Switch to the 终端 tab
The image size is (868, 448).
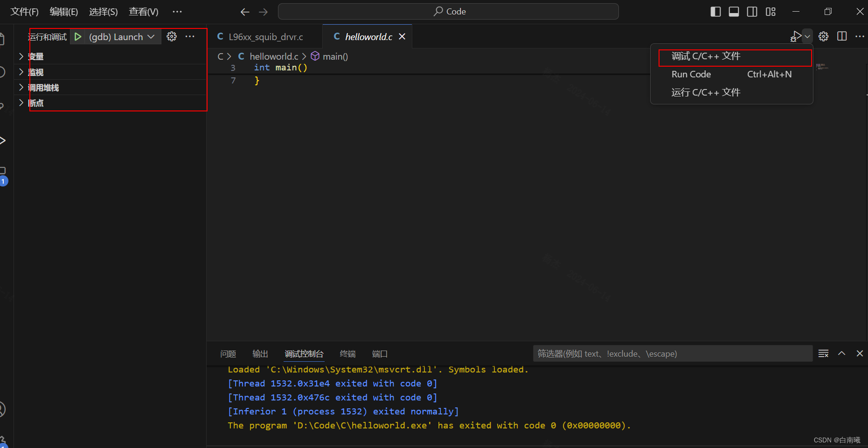tap(347, 353)
